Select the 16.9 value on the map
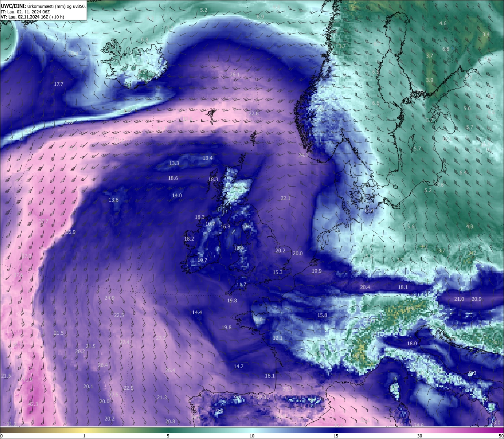The width and height of the screenshot is (504, 439). 70,232
